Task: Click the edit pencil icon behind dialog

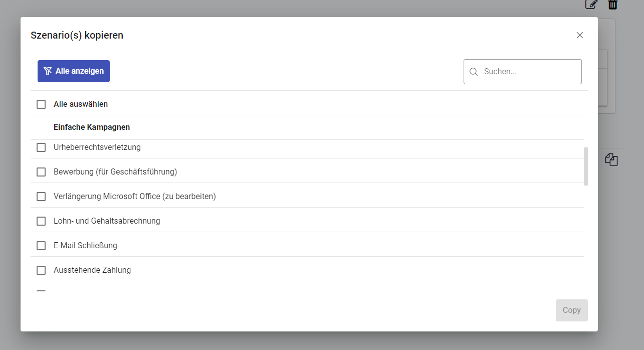Action: tap(591, 5)
